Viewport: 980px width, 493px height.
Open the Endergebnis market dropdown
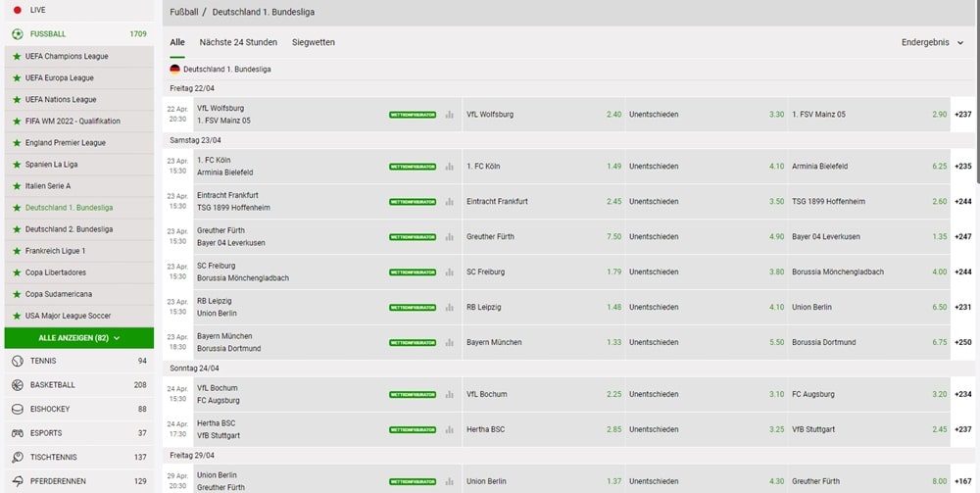[933, 42]
